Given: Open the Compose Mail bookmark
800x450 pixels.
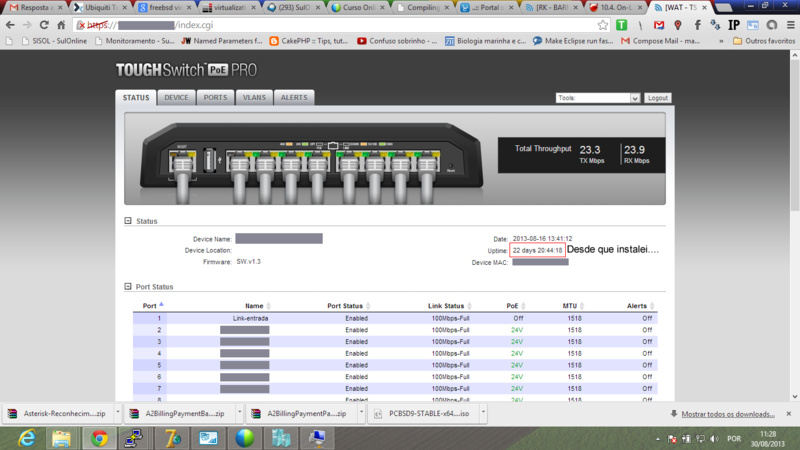Looking at the screenshot, I should (x=660, y=41).
